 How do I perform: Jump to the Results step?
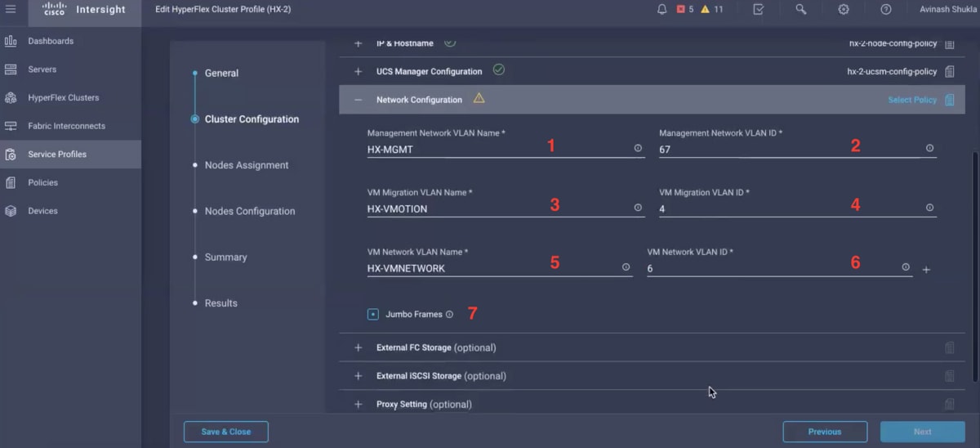click(220, 302)
